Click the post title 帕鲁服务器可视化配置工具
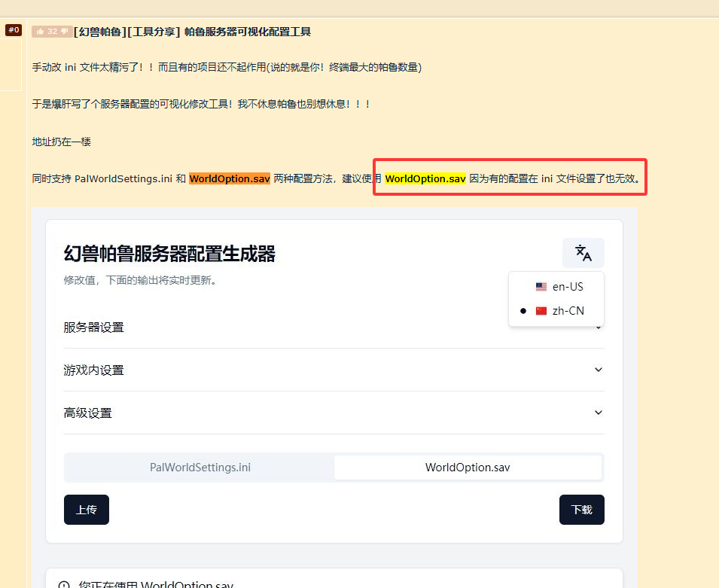This screenshot has height=588, width=719. (248, 32)
